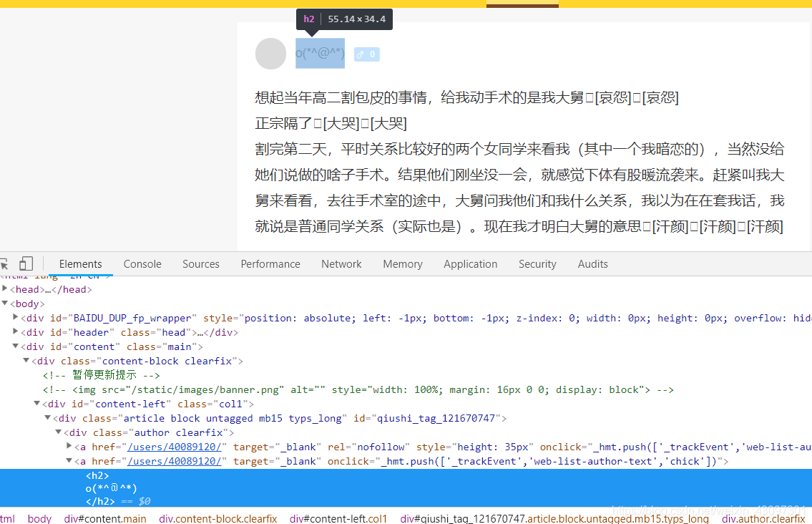
Task: Open /users/40089120/ link in nofollow anchor
Action: [x=175, y=447]
